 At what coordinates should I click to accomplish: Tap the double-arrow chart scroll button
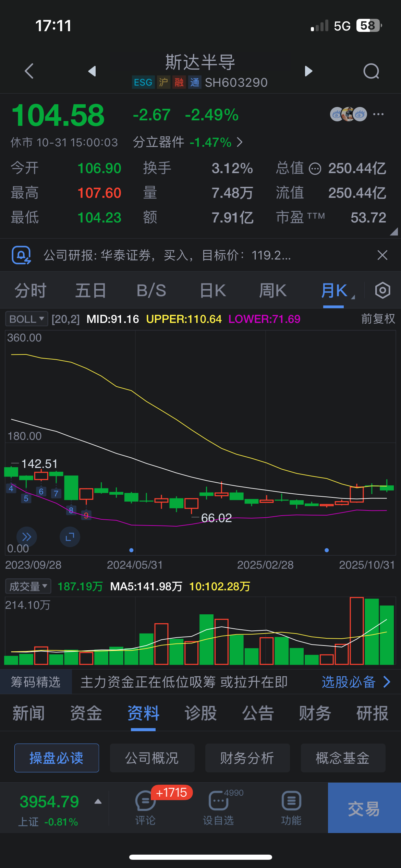click(x=27, y=537)
